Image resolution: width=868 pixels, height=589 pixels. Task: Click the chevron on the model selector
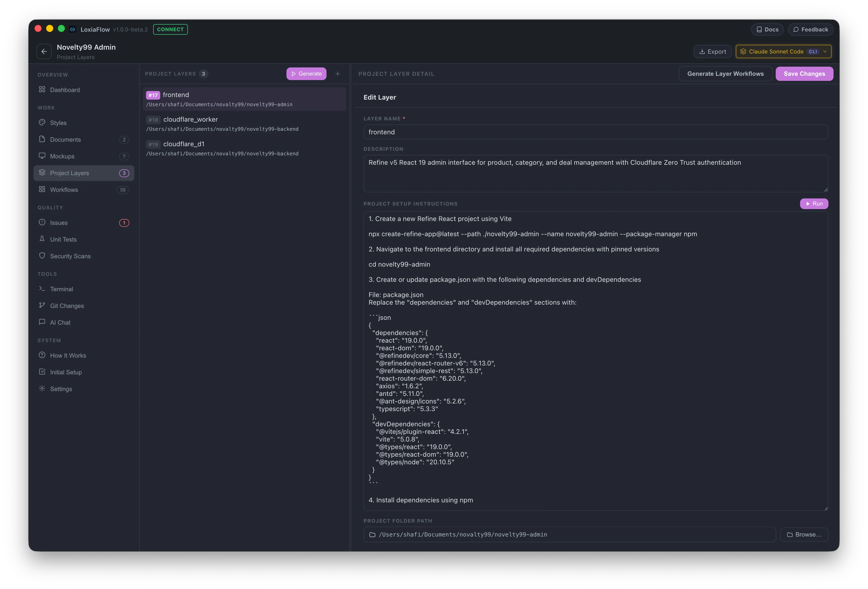pyautogui.click(x=825, y=51)
